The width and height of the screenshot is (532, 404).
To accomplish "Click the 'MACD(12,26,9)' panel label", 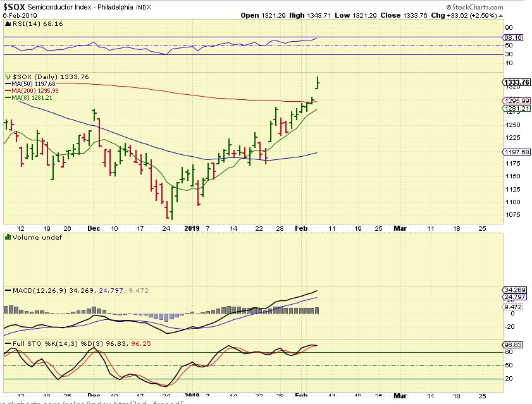I will click(x=40, y=291).
